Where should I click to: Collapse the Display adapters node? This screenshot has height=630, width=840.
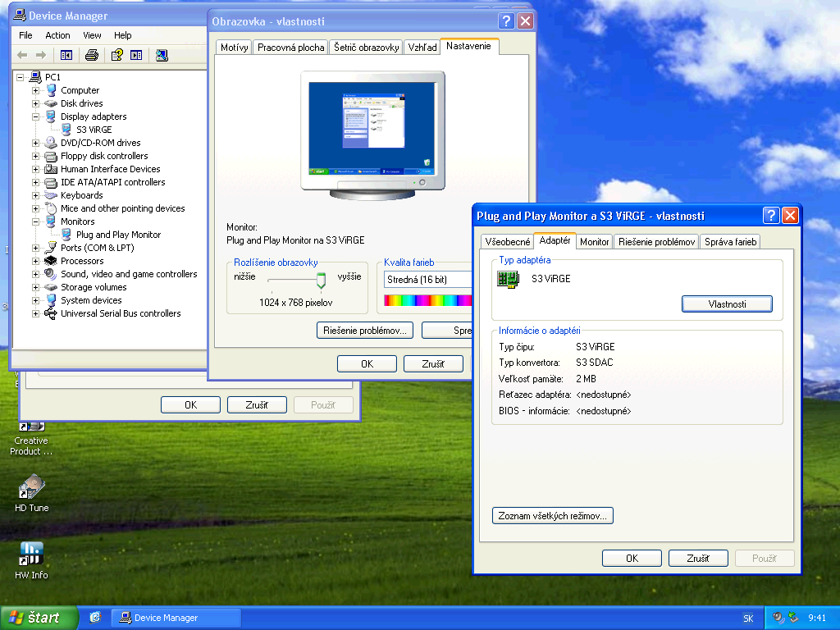click(35, 116)
